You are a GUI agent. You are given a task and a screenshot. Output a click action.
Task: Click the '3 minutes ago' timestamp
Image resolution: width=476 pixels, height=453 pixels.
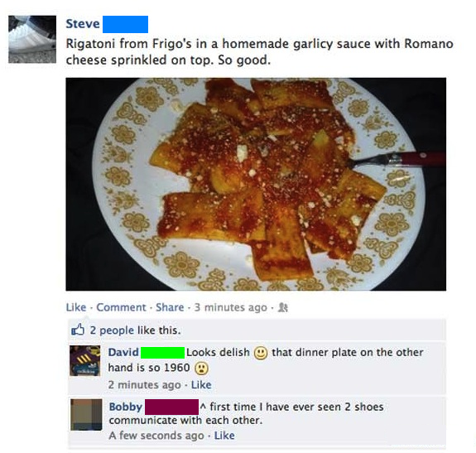click(x=231, y=307)
